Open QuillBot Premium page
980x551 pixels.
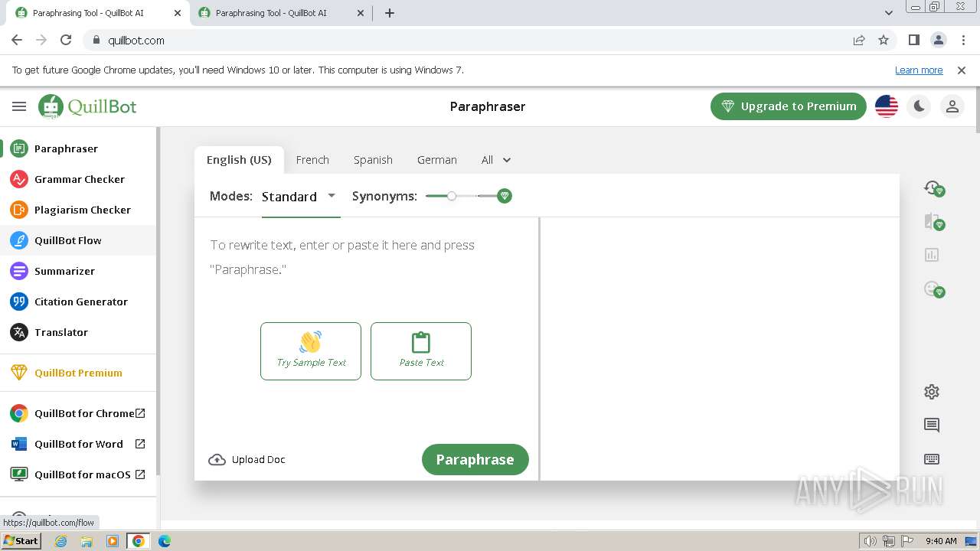coord(78,373)
